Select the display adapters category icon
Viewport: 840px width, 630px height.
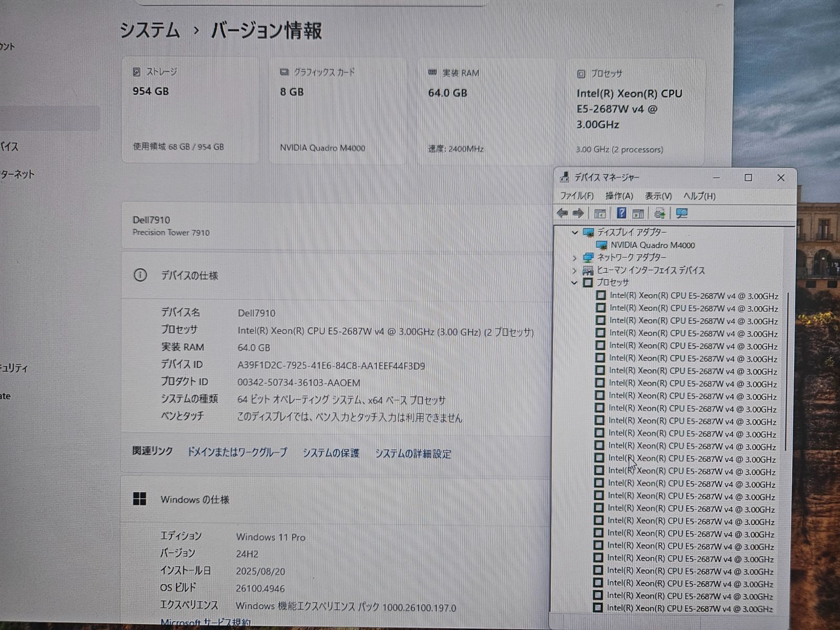point(589,232)
